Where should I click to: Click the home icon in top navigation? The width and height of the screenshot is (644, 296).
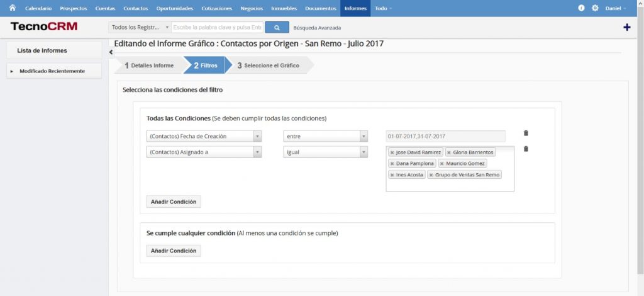point(12,8)
